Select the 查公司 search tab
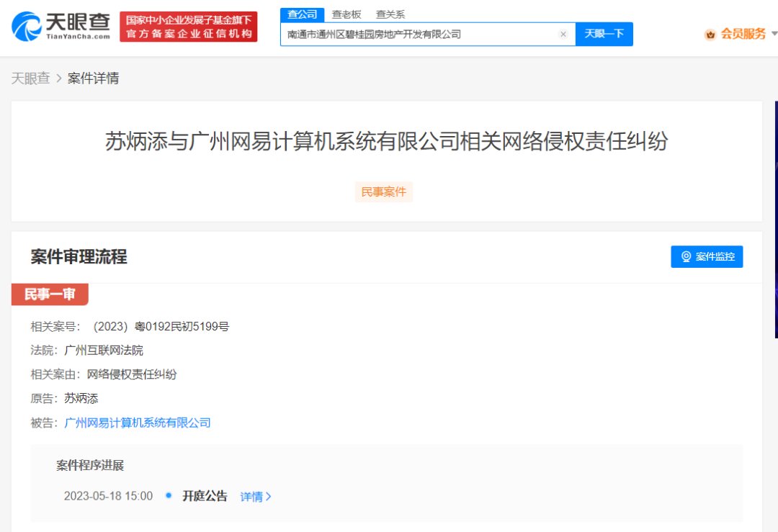This screenshot has width=778, height=532. pos(302,14)
